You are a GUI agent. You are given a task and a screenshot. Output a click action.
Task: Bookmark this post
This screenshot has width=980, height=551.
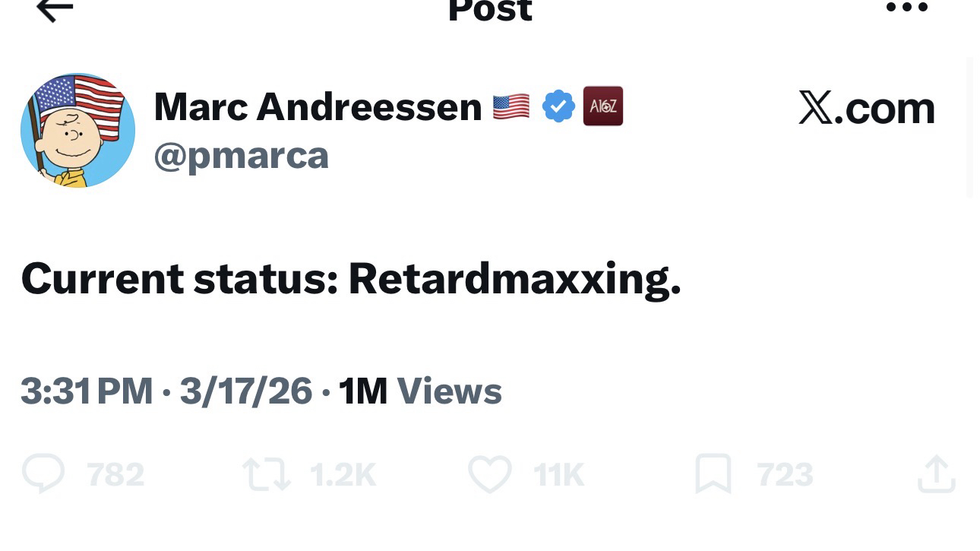(x=713, y=474)
